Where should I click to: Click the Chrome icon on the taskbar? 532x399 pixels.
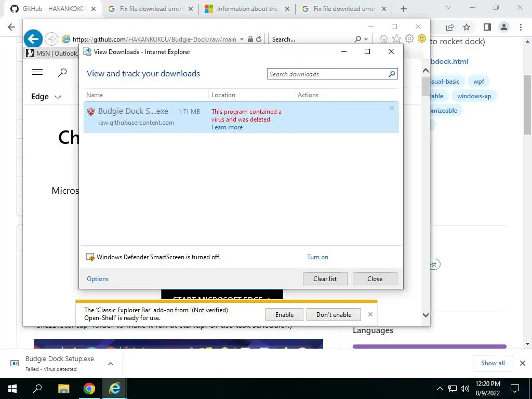pos(89,389)
